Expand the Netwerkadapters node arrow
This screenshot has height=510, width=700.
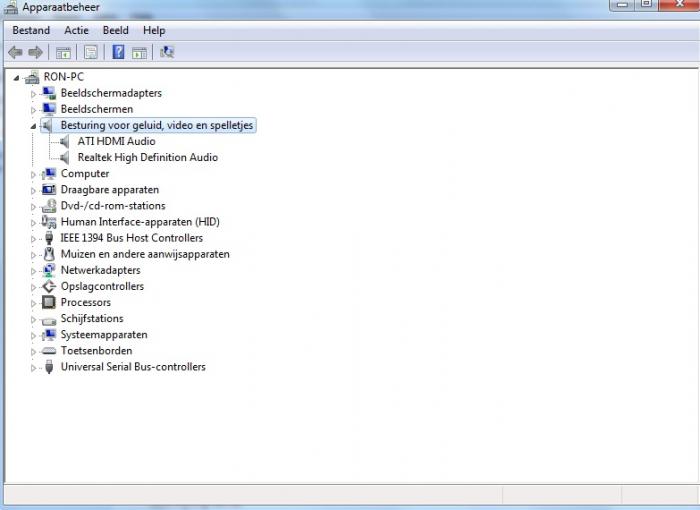point(33,271)
